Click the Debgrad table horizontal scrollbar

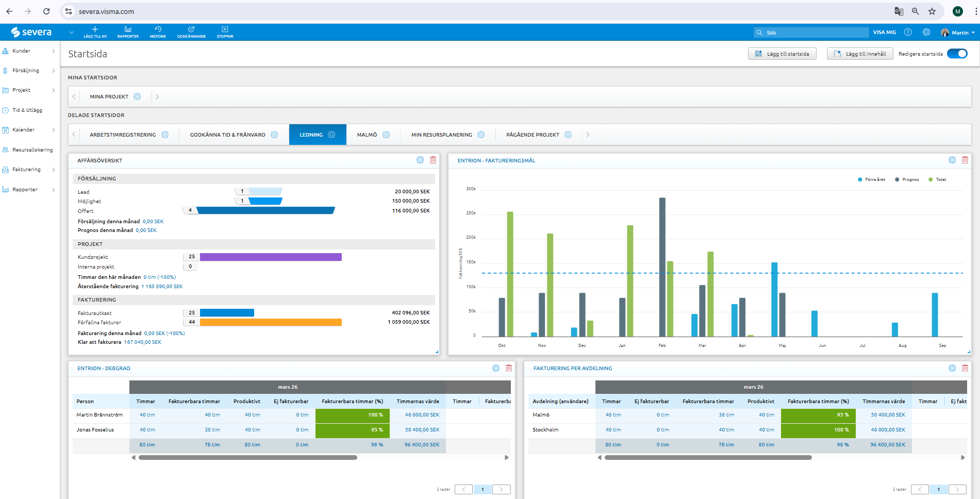point(248,457)
